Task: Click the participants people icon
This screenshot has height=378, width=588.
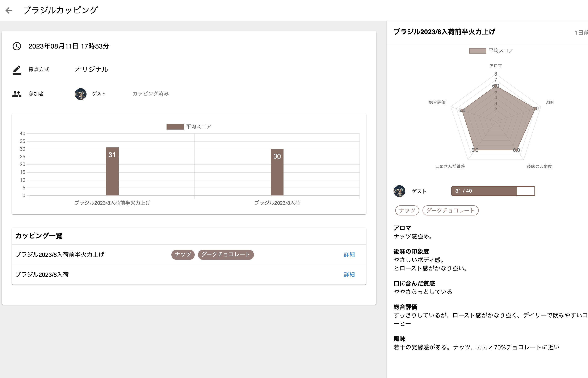Action: (17, 94)
